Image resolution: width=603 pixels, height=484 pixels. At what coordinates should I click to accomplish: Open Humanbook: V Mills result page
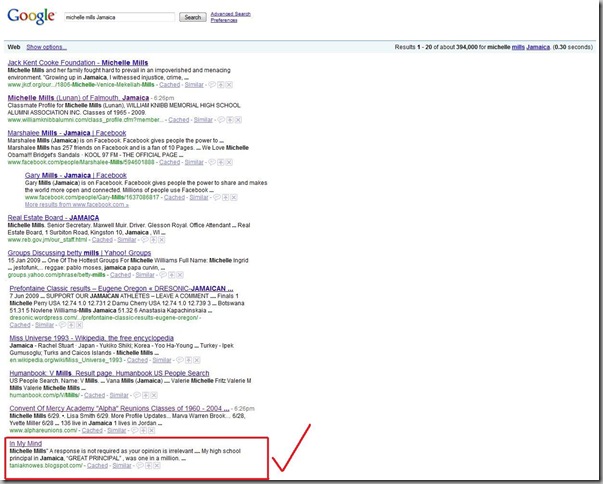(109, 373)
